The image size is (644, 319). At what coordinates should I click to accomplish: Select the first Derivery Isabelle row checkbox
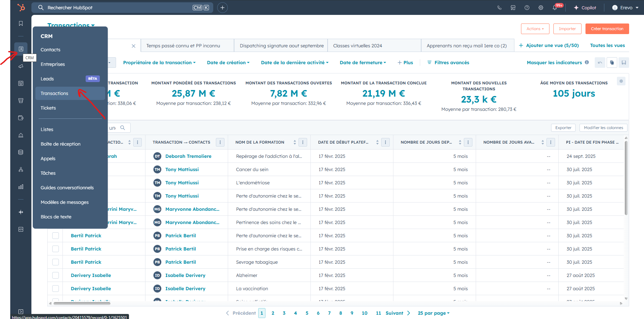56,275
